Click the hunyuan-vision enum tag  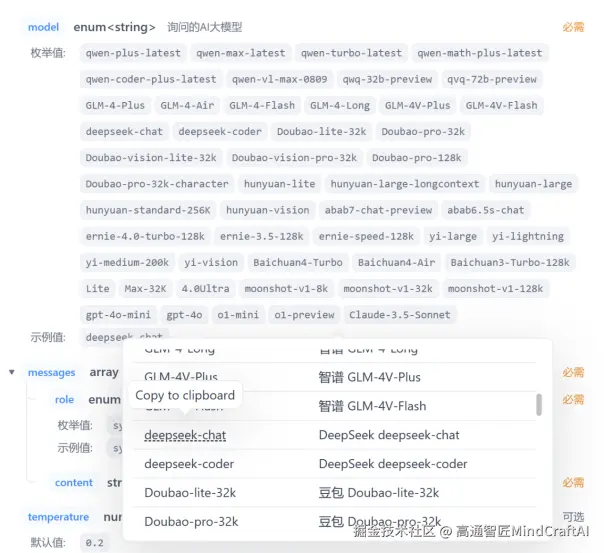[268, 210]
